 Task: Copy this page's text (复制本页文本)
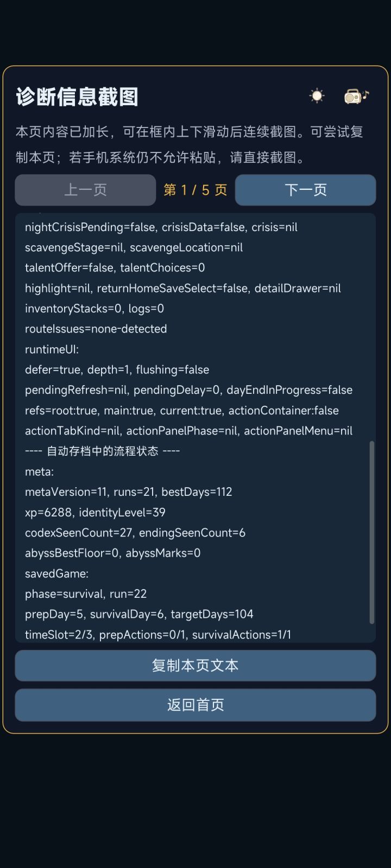(195, 666)
